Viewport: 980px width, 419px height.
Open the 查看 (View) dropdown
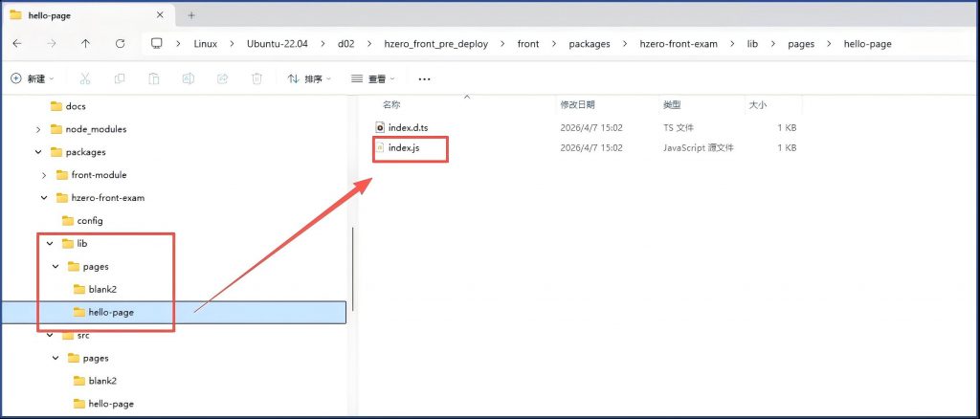pyautogui.click(x=373, y=78)
